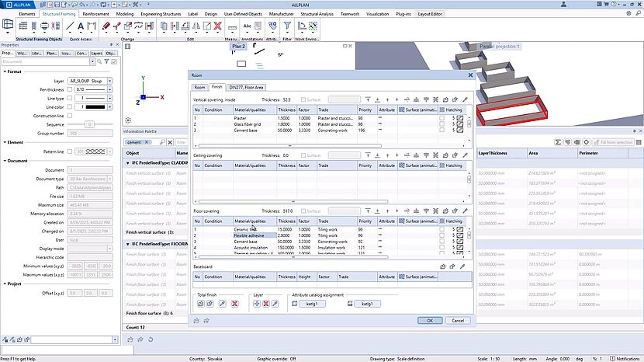This screenshot has width=644, height=362.
Task: Open the Layer dropdown AR_SLOUP
Action: 109,81
